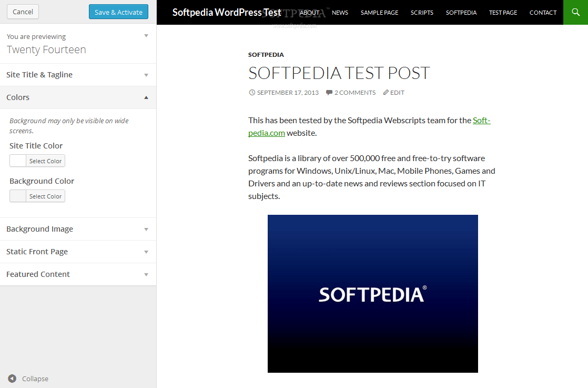Viewport: 588px width, 388px height.
Task: Open the Test Page menu item
Action: 503,13
